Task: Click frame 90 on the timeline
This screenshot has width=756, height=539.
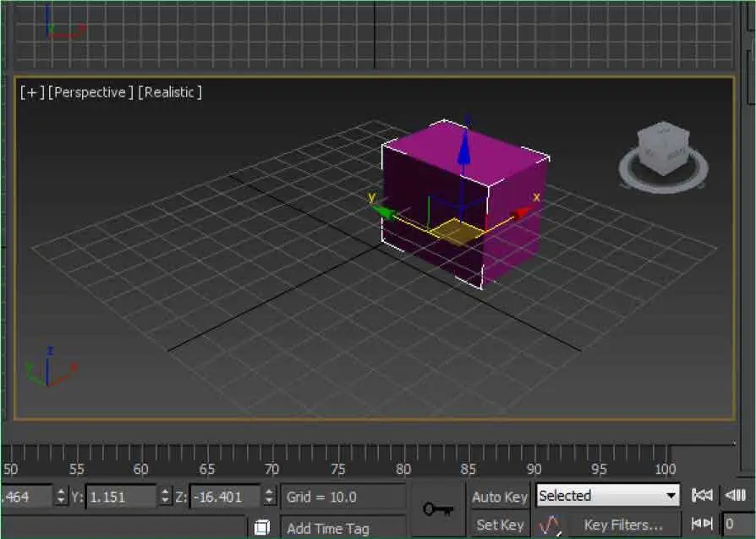Action: 534,469
